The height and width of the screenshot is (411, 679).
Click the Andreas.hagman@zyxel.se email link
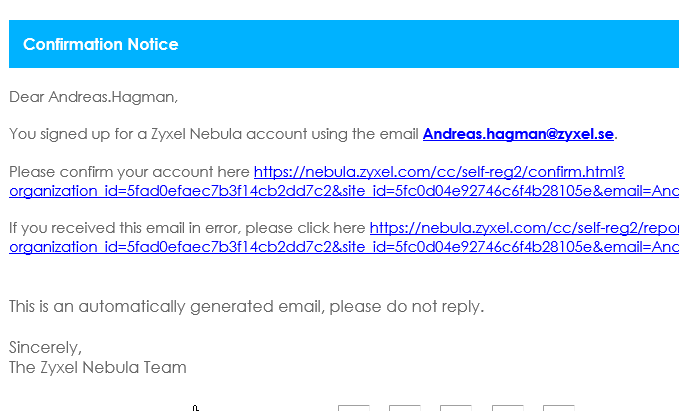[x=519, y=133]
